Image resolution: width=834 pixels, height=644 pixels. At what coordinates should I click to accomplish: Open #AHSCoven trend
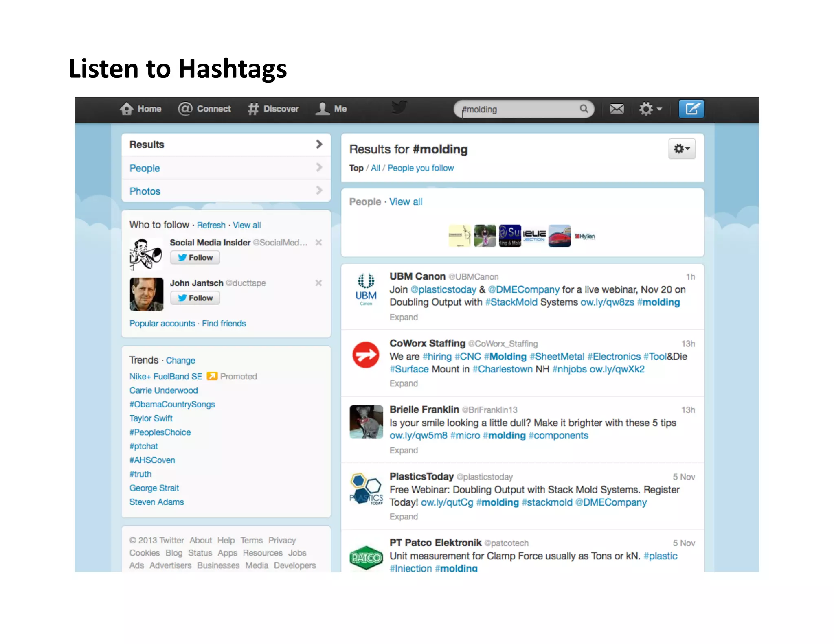pos(152,460)
